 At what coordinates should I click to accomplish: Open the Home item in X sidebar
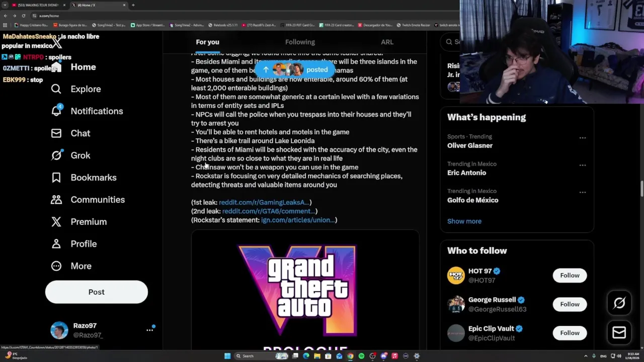pyautogui.click(x=73, y=67)
